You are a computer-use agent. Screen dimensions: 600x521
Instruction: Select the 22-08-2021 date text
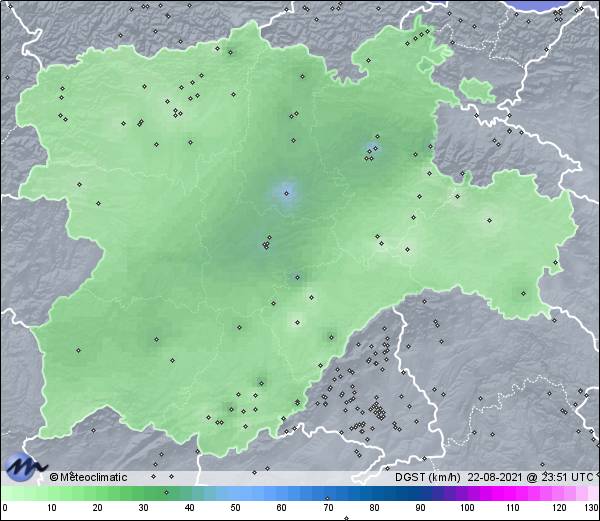pyautogui.click(x=495, y=477)
